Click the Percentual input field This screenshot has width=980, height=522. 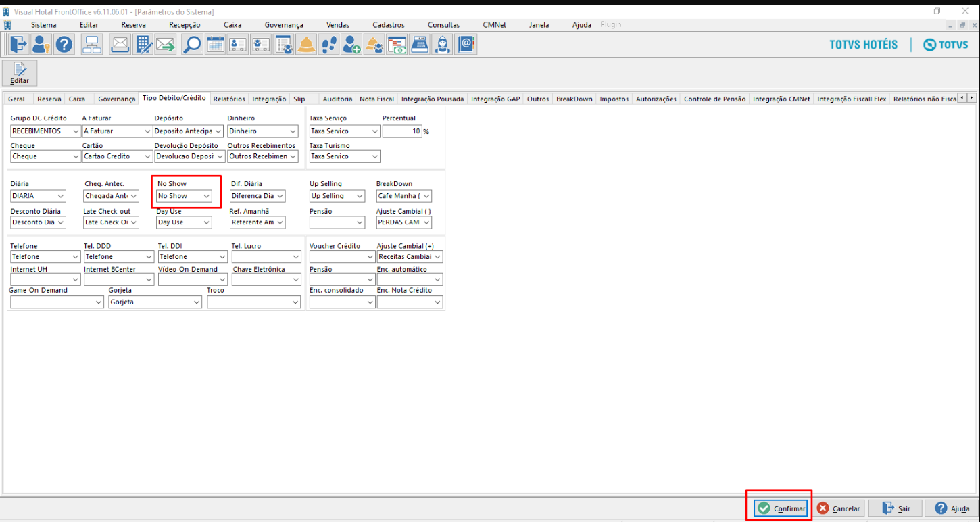[x=402, y=131]
